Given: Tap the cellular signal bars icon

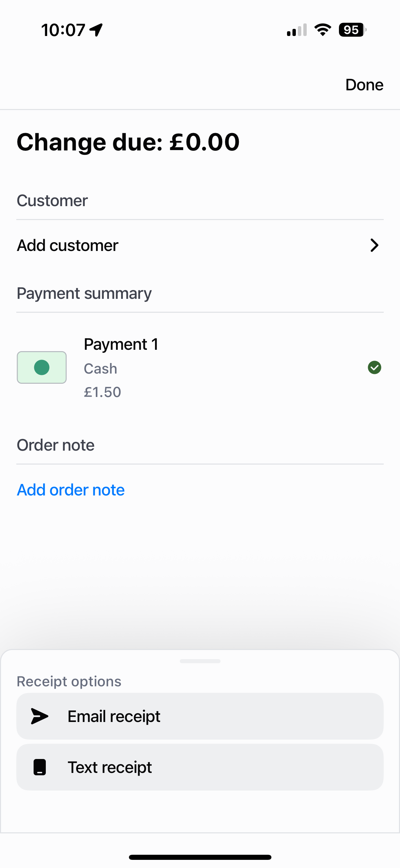Looking at the screenshot, I should tap(297, 30).
